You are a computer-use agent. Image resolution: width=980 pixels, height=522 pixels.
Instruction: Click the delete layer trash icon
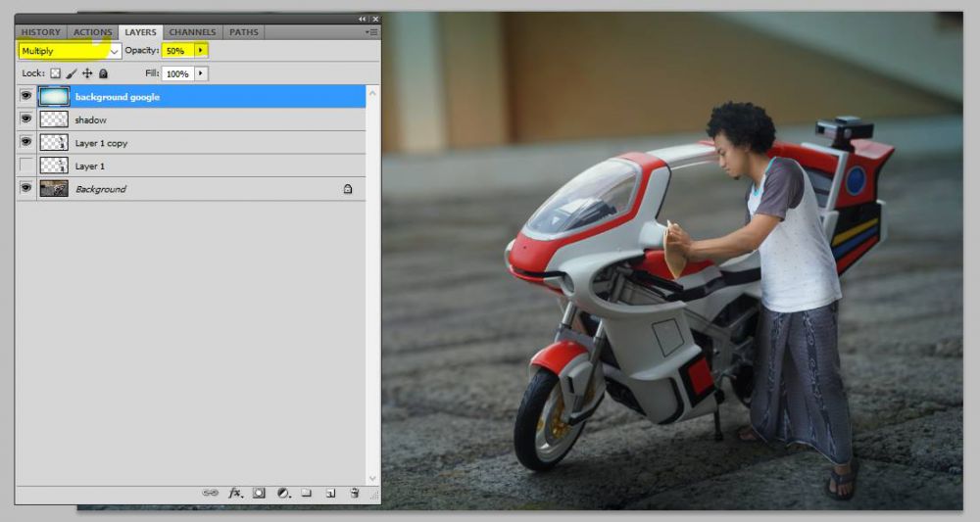(354, 494)
